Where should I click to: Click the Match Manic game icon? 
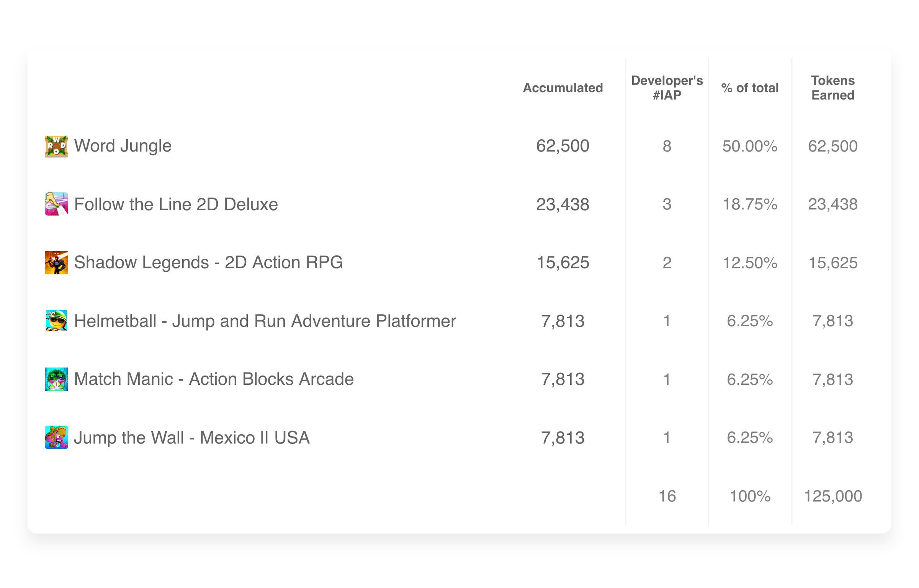coord(56,379)
